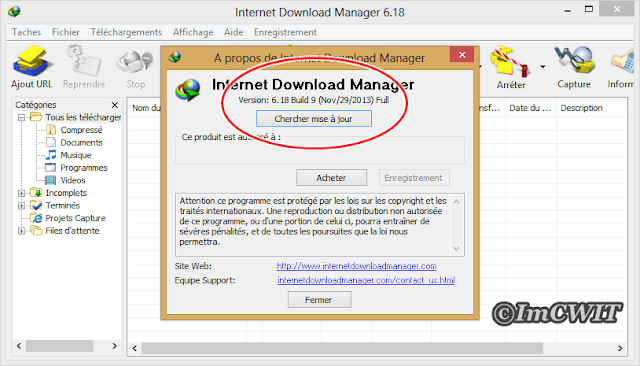Select Projets Capture in the tree
This screenshot has height=366, width=640.
[x=75, y=218]
